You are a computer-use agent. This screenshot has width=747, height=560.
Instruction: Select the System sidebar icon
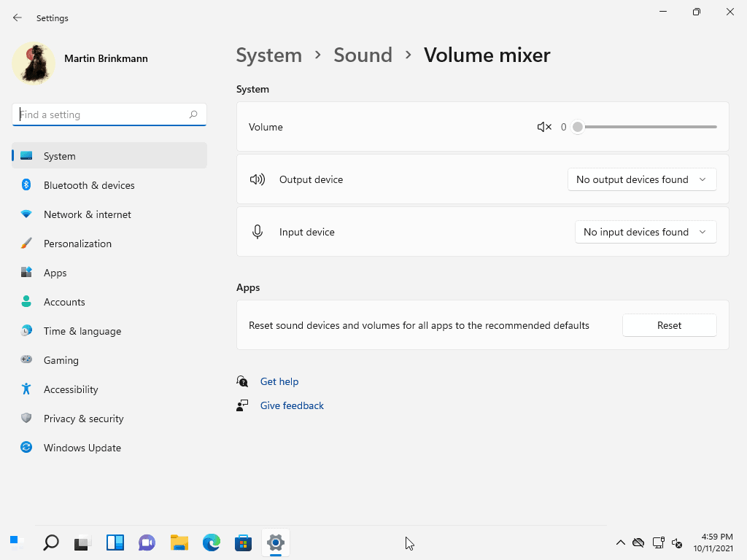click(x=26, y=155)
